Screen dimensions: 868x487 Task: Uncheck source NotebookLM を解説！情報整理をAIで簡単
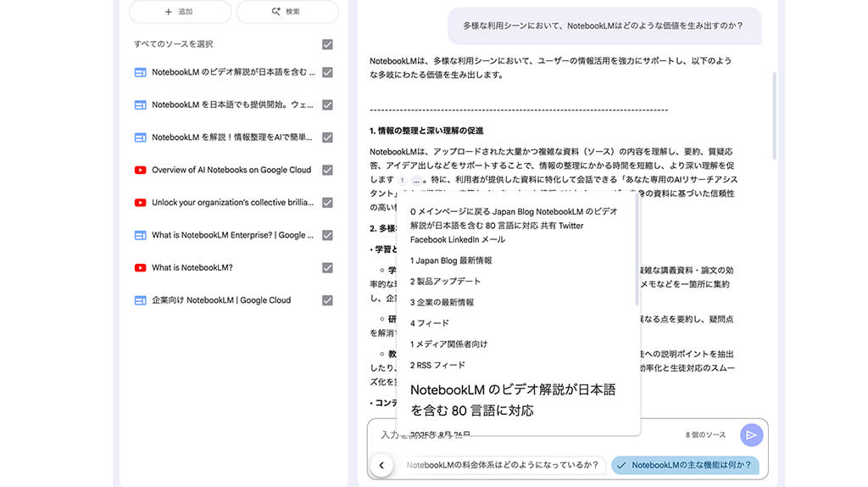click(327, 137)
